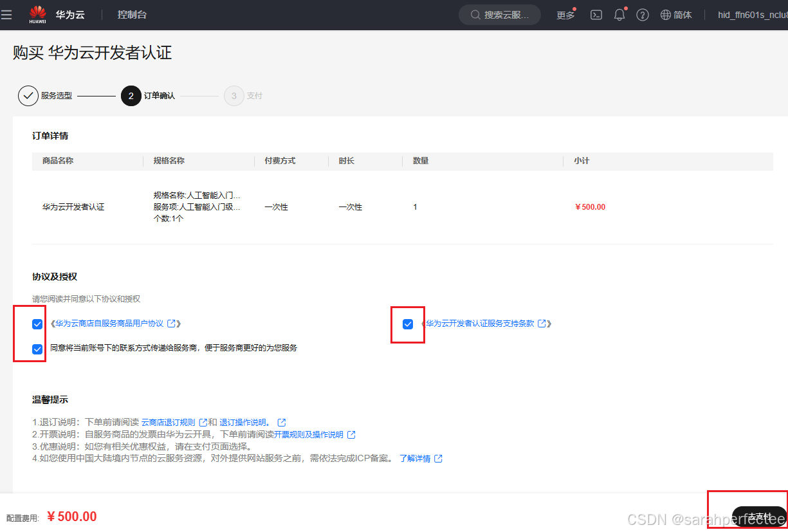Click the search magnifier icon
Viewport: 788px width, 532px height.
pos(475,15)
